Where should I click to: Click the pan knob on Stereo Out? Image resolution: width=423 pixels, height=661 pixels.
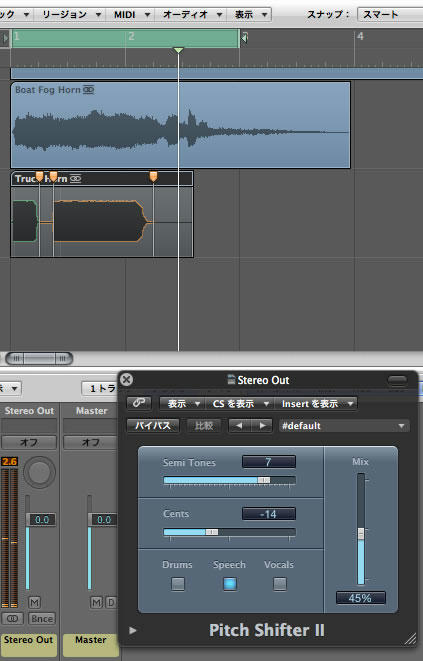[39, 472]
